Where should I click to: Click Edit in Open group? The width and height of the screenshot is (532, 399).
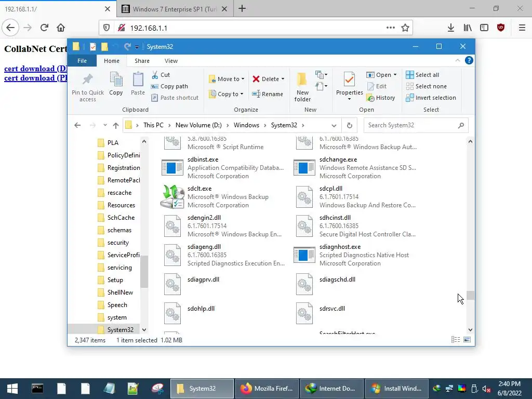pos(377,86)
